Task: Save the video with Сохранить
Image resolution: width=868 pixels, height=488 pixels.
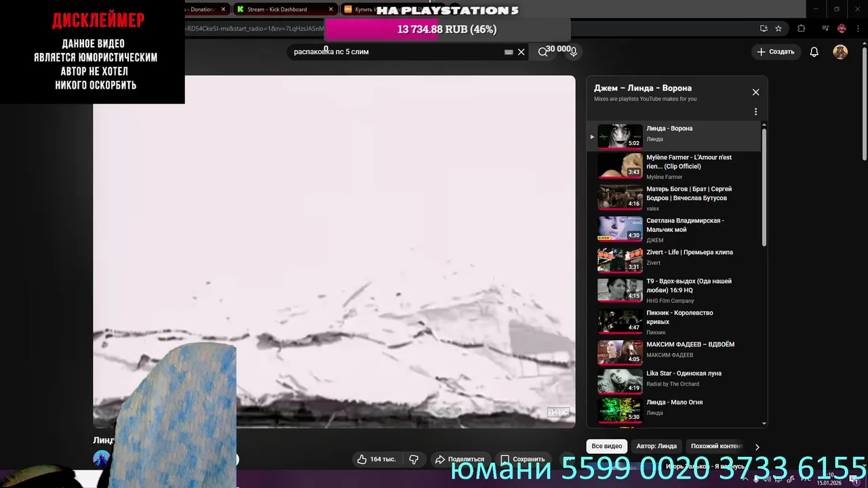Action: (522, 460)
